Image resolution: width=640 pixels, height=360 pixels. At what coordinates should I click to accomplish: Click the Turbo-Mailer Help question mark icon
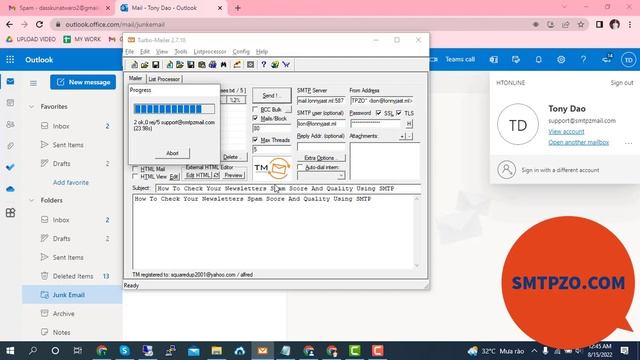point(264,64)
